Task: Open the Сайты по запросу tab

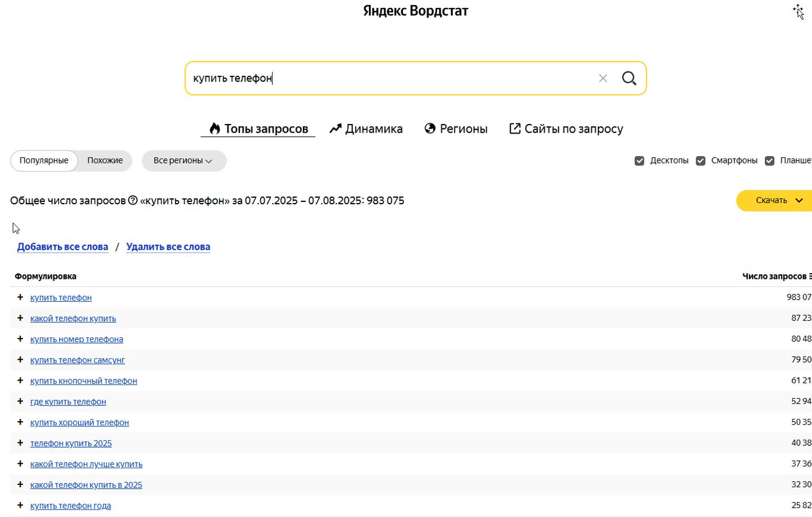Action: (566, 129)
